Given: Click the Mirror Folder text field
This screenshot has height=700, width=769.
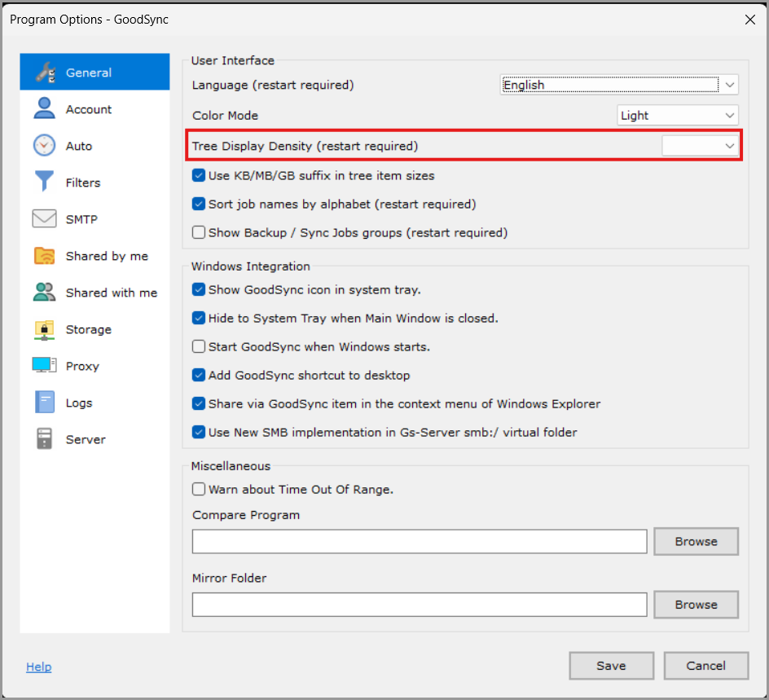Looking at the screenshot, I should (x=420, y=605).
